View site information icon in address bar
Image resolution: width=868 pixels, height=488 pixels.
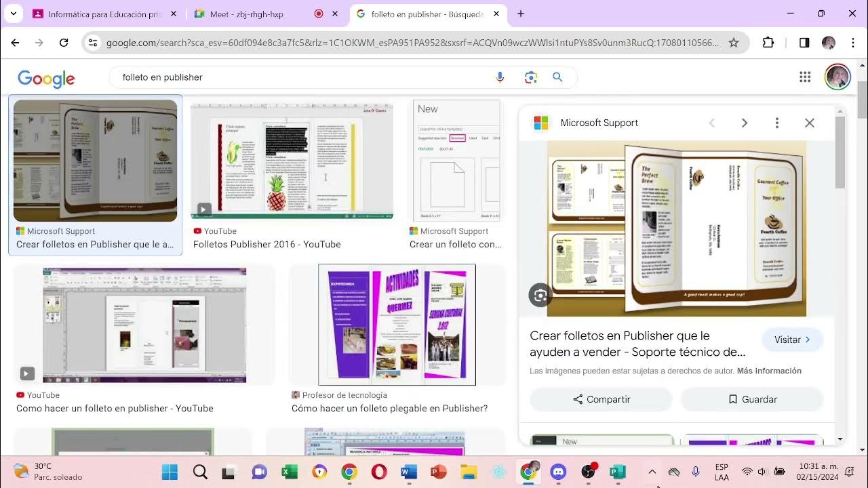pyautogui.click(x=93, y=43)
